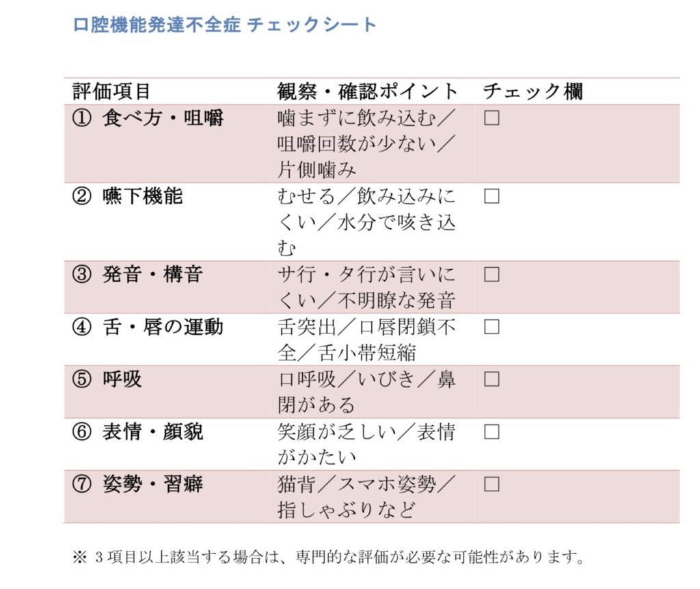
Task: Click the ② 嚥下機能 item label
Action: pyautogui.click(x=128, y=197)
